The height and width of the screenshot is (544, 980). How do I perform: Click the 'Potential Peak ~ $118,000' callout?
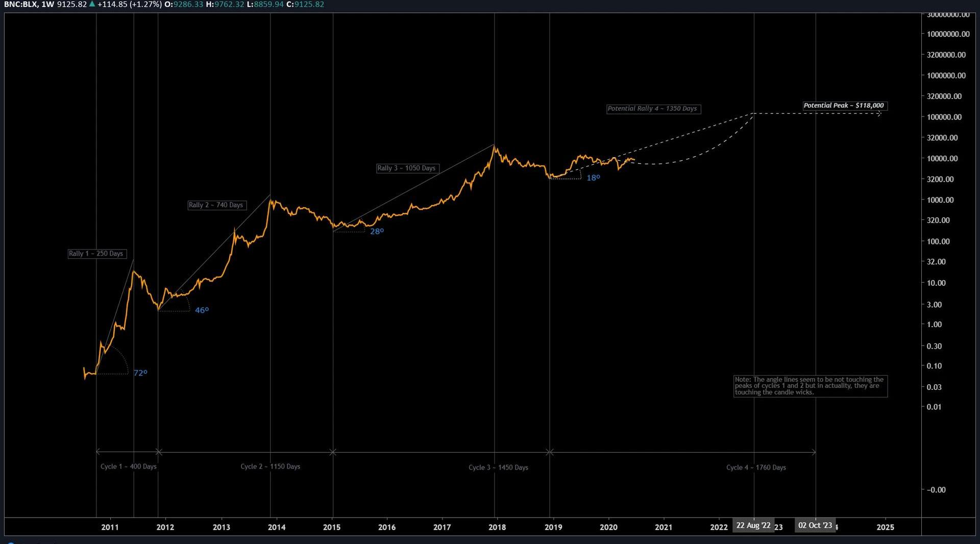coord(844,106)
